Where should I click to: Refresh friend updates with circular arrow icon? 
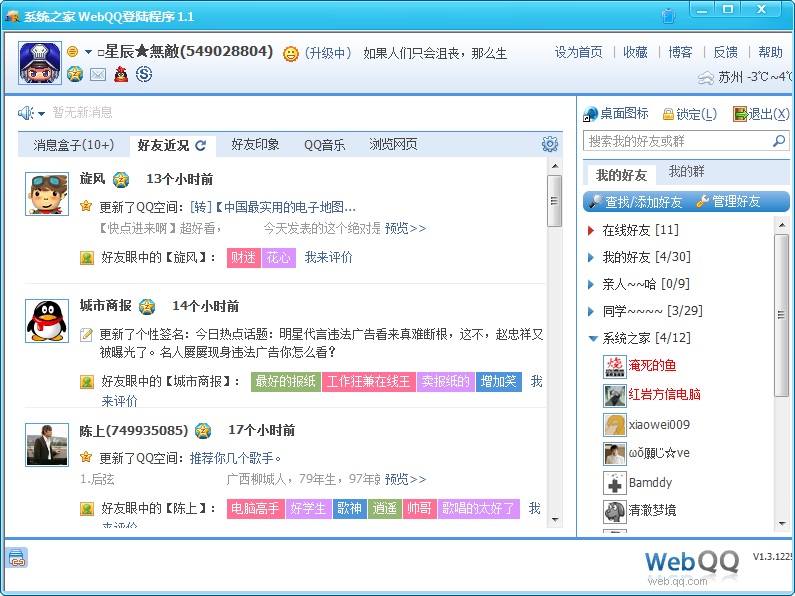[201, 145]
